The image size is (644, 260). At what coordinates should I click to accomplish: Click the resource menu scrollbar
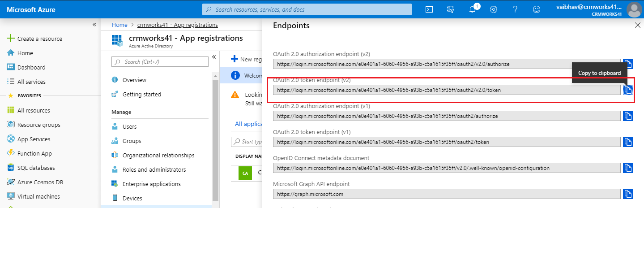215,140
